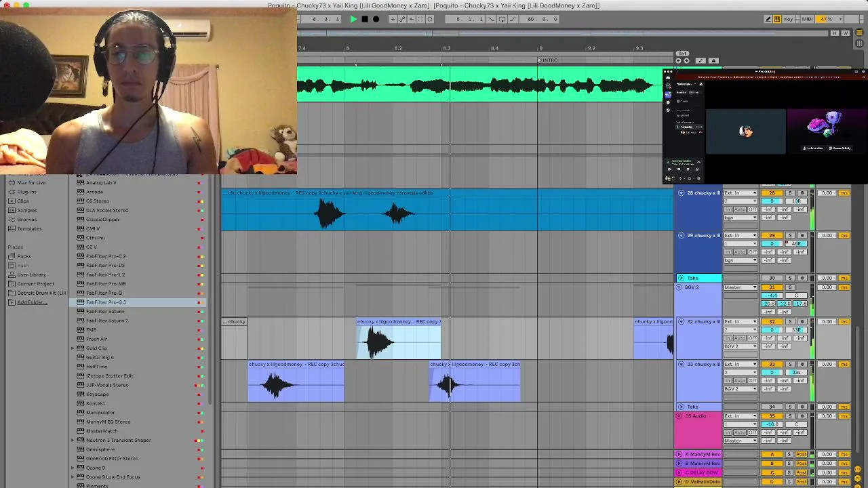Stop playback with the square Stop button
This screenshot has height=488, width=868.
coord(365,19)
